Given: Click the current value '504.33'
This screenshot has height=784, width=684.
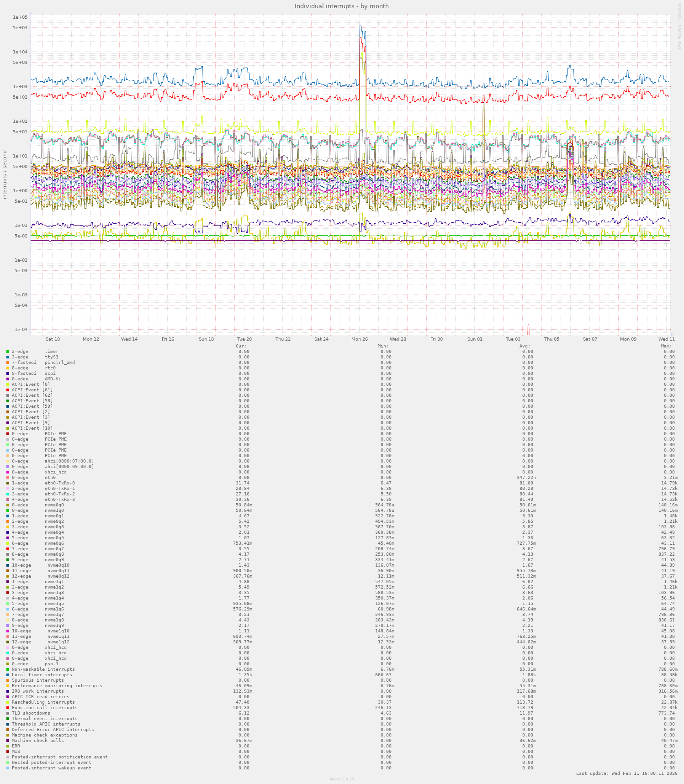Looking at the screenshot, I should 241,708.
